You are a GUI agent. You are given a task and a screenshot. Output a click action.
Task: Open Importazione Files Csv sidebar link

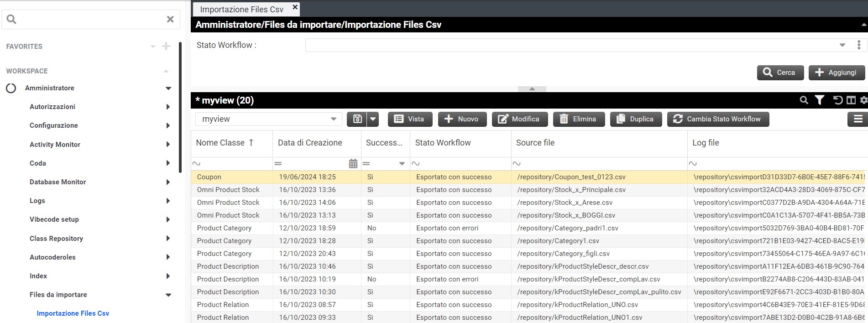(x=73, y=313)
